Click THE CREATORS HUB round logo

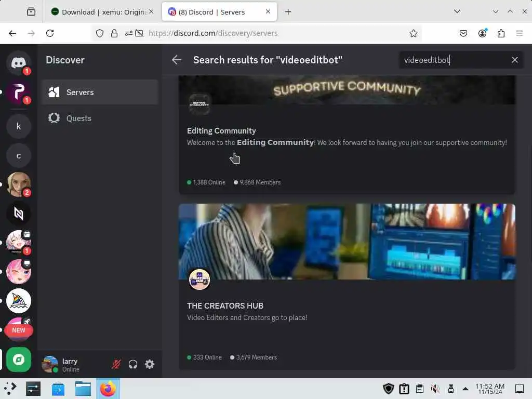(199, 279)
